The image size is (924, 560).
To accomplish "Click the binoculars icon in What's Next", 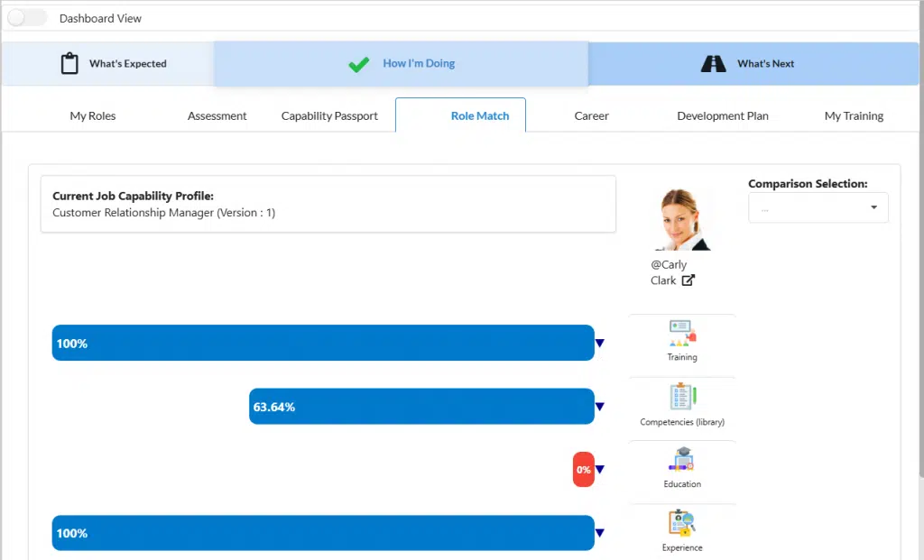I will coord(714,63).
